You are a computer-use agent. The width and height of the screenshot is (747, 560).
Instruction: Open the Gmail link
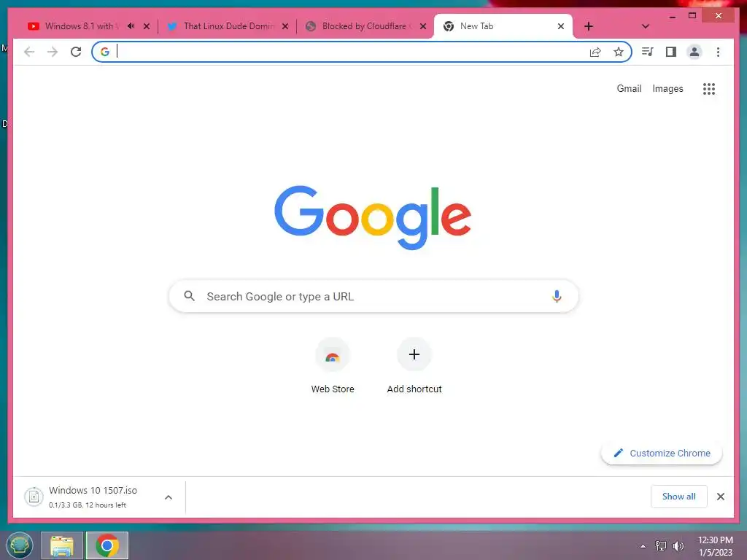click(629, 88)
